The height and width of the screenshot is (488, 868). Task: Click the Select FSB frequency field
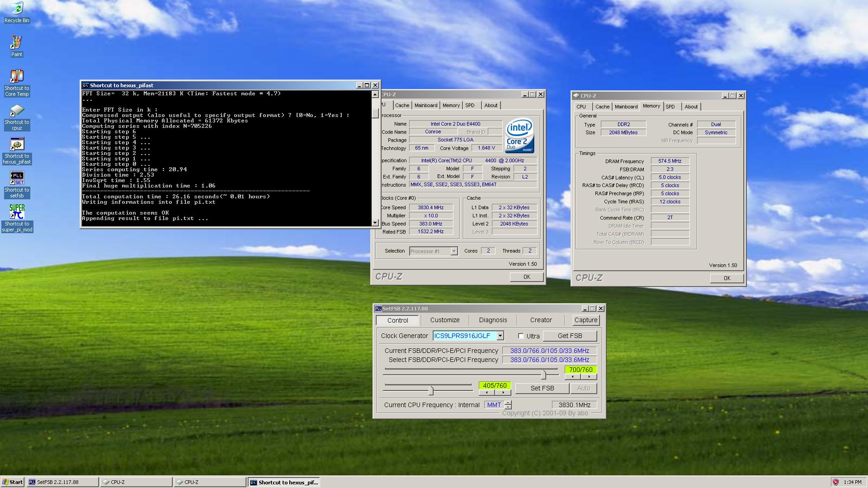(549, 360)
